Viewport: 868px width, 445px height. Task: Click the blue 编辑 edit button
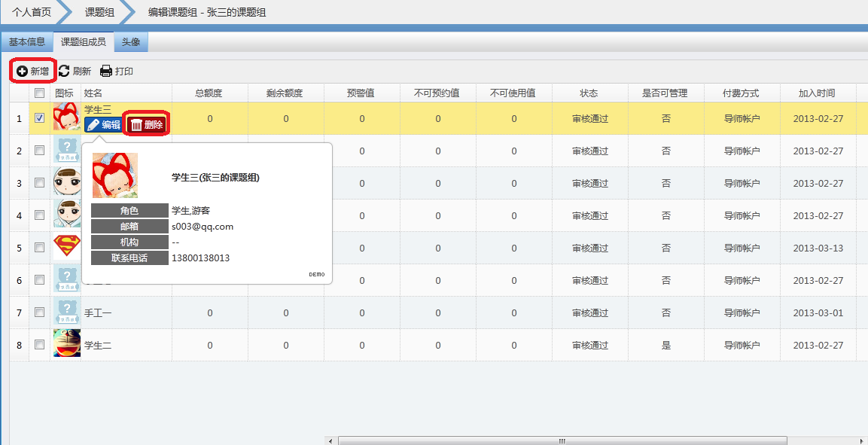103,125
